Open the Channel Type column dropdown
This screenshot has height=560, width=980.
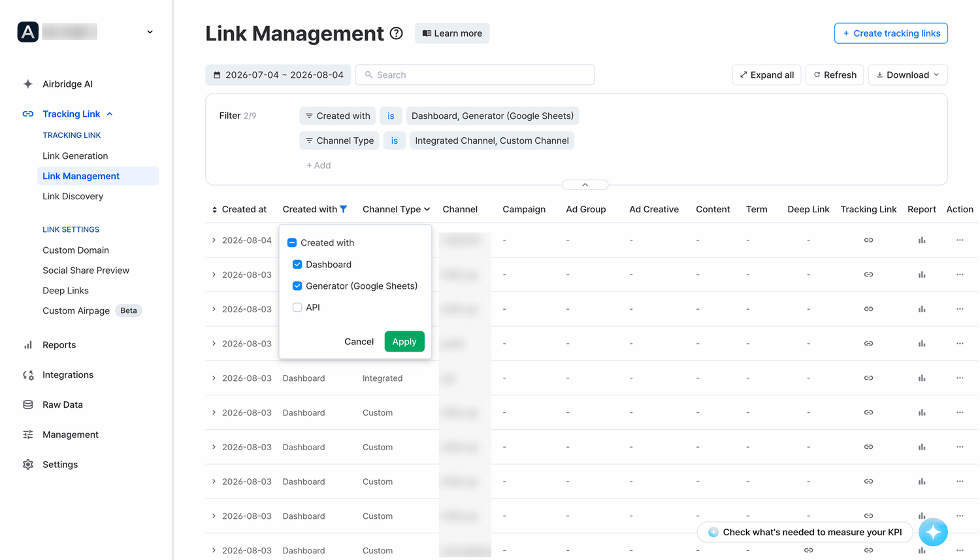pos(396,209)
